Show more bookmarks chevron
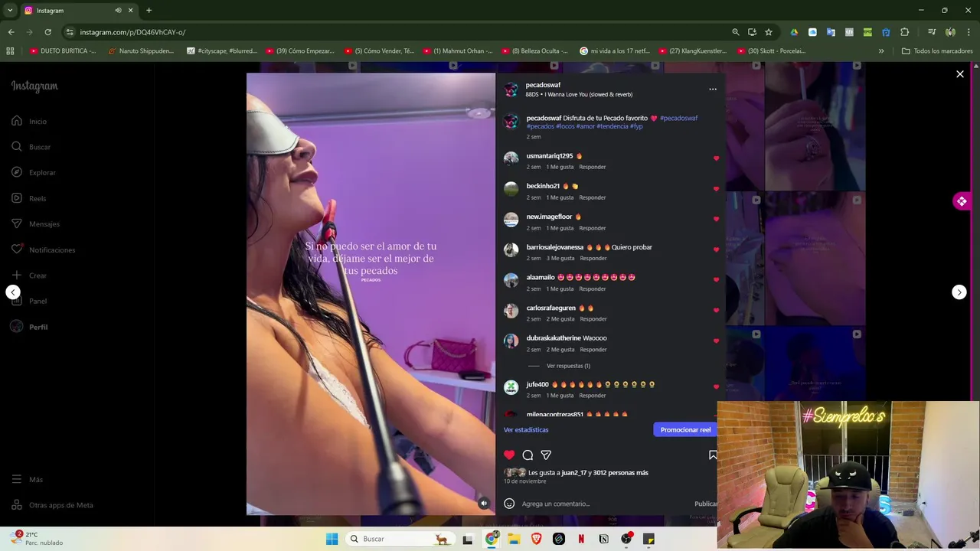This screenshot has height=551, width=980. (x=881, y=51)
